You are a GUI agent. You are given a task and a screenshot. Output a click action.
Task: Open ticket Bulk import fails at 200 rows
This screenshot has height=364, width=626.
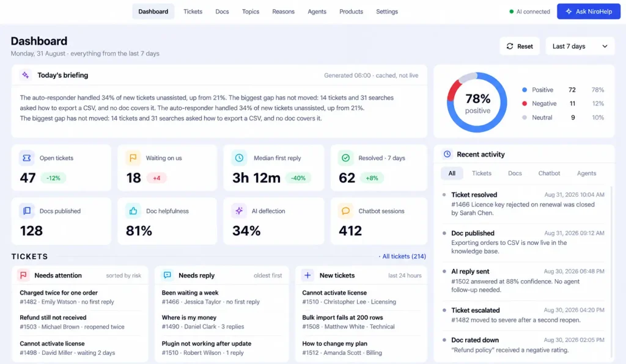click(361, 322)
